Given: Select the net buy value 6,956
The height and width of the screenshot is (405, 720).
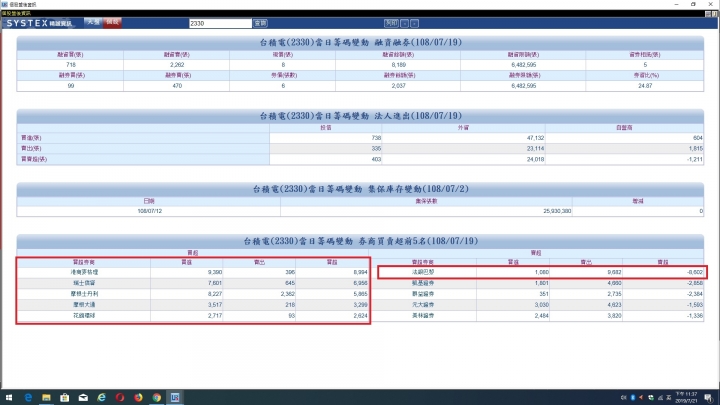Looking at the screenshot, I should [360, 283].
